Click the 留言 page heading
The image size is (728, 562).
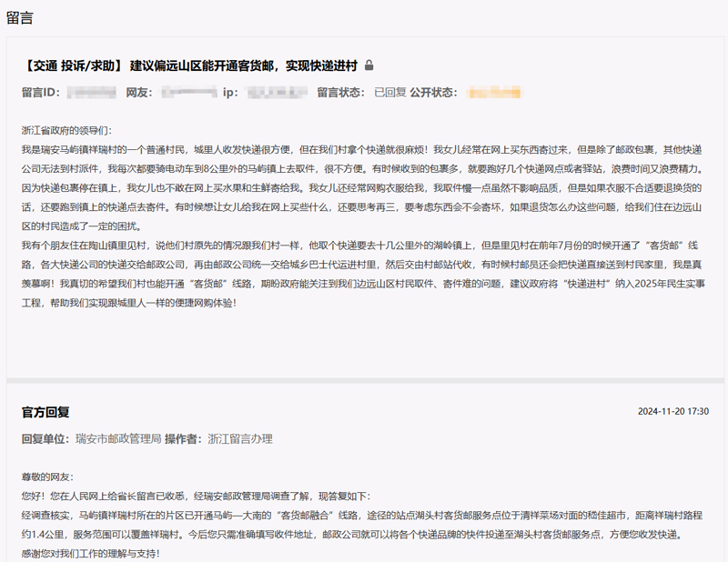(22, 18)
